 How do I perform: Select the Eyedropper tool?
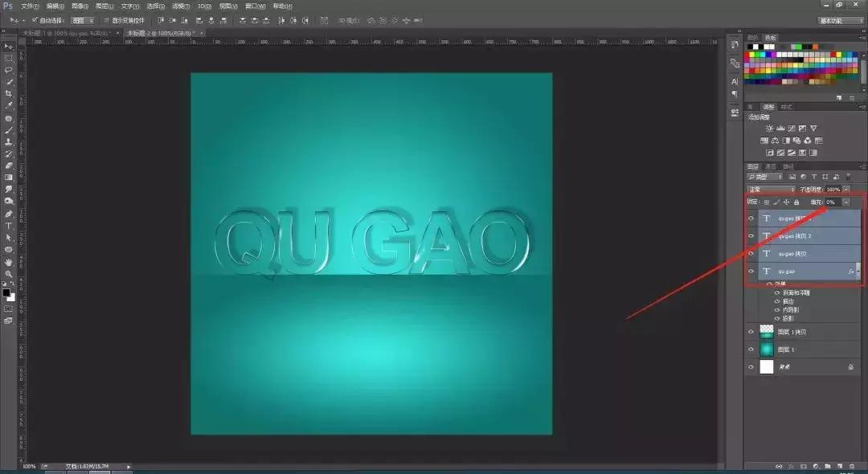(8, 105)
